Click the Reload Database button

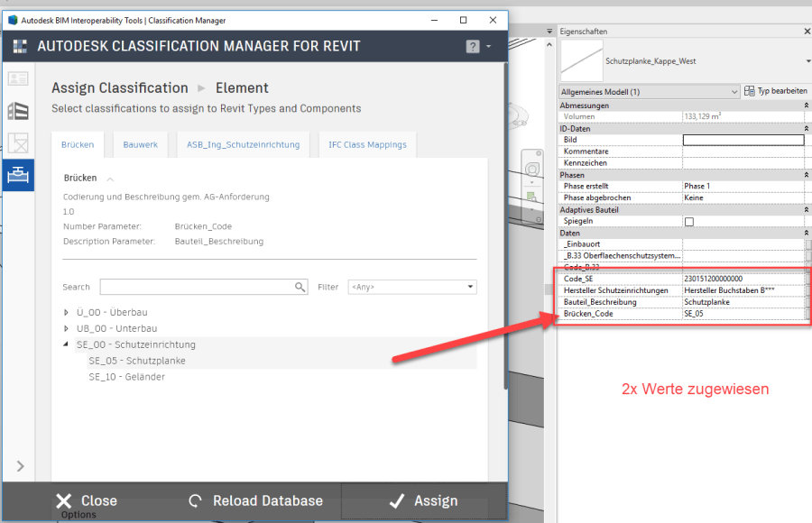point(256,500)
